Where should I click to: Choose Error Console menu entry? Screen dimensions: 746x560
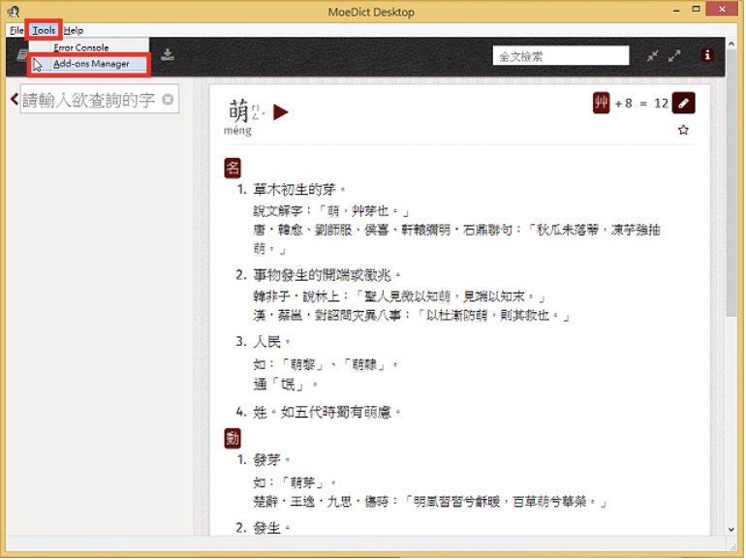point(80,47)
